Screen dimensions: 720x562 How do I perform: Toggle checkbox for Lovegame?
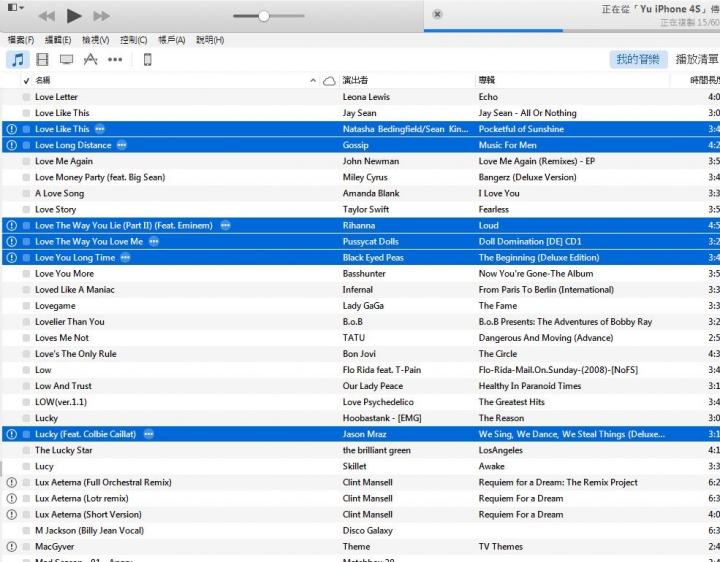26,306
